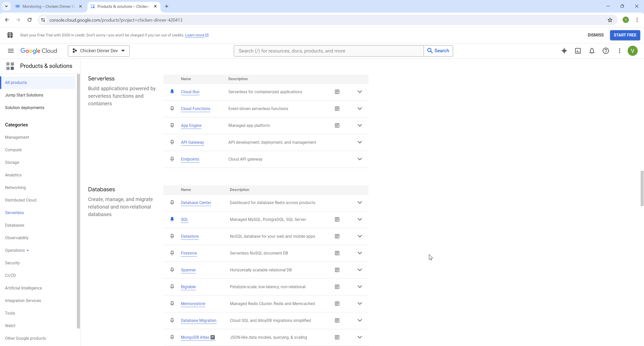Screen dimensions: 644x346
Task: Open the Bigtable product link
Action: tap(188, 287)
